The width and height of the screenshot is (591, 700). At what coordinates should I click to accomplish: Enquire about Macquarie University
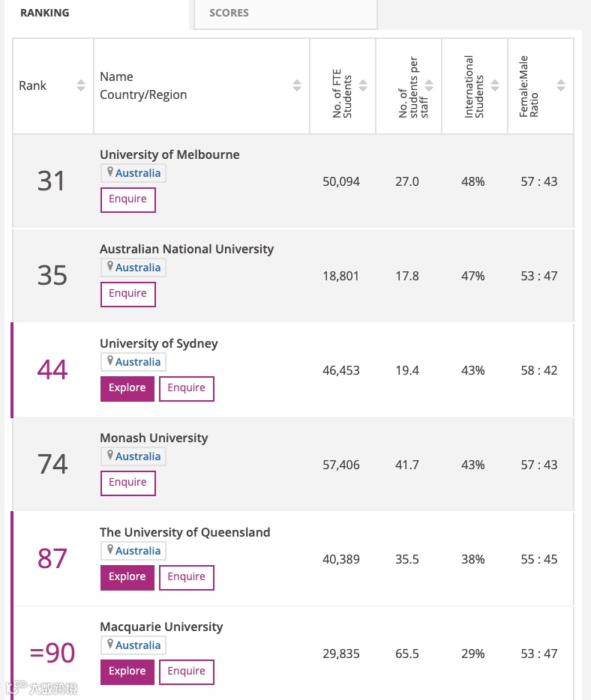187,672
